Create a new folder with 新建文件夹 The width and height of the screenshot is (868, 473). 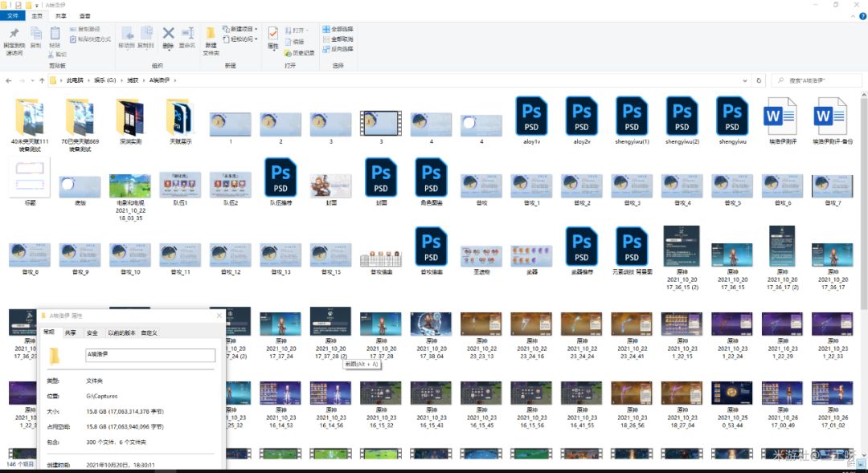point(211,38)
